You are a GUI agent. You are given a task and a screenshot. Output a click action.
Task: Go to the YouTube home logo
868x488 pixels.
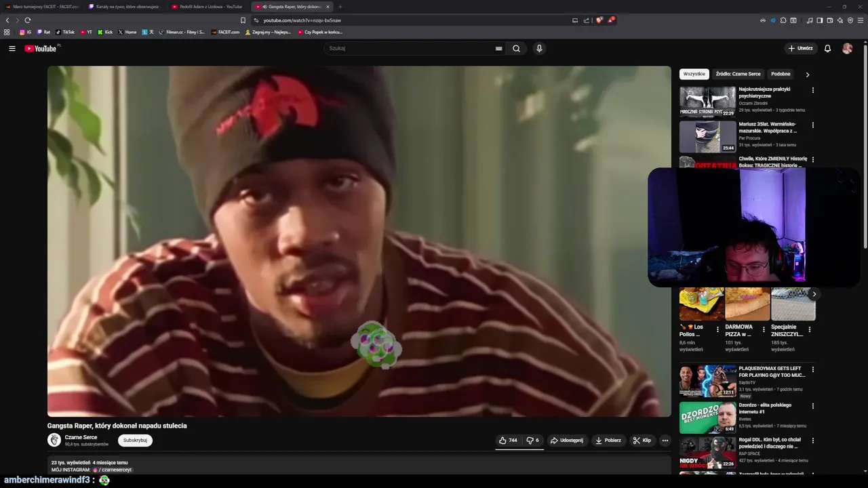pos(41,48)
